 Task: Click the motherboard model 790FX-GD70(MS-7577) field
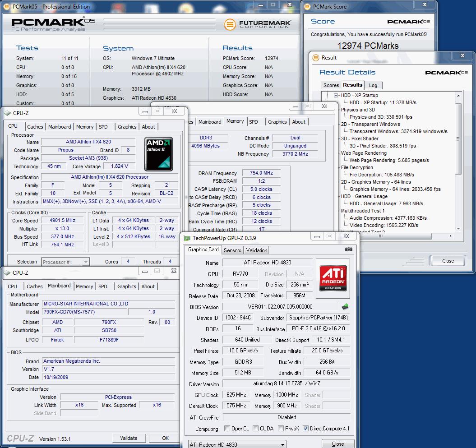coord(84,312)
